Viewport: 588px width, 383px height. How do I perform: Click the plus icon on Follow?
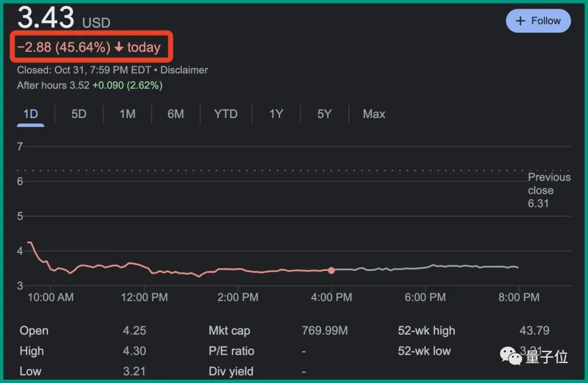520,21
